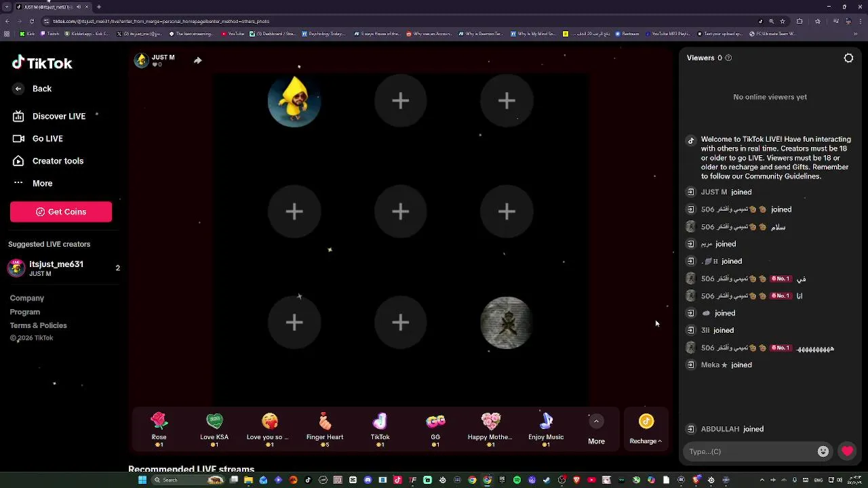Open a new browser tab
The width and height of the screenshot is (868, 488).
tap(99, 7)
